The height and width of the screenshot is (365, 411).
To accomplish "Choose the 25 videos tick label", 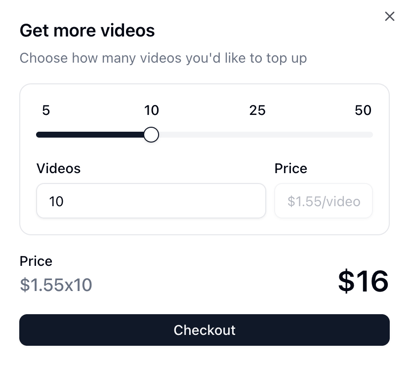I will click(257, 110).
